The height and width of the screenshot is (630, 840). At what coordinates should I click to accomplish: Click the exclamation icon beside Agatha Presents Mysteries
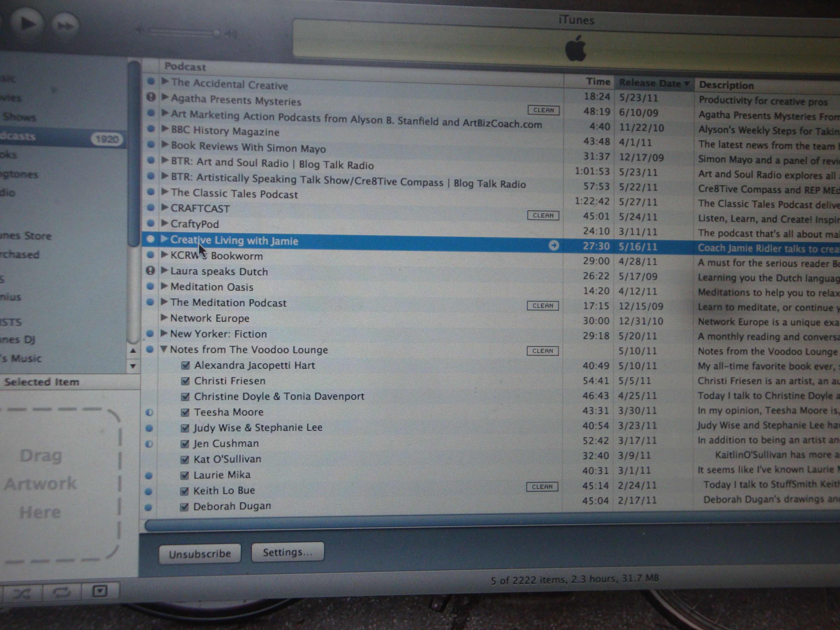click(151, 97)
